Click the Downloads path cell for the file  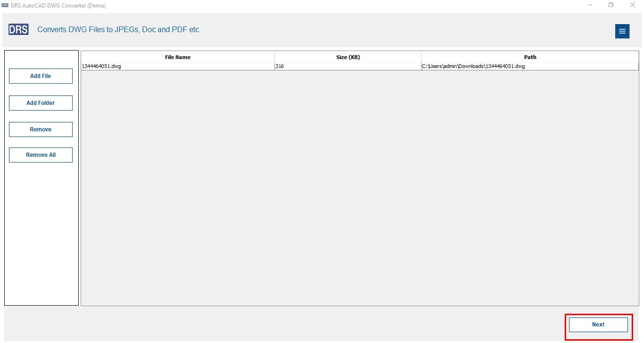pyautogui.click(x=473, y=66)
